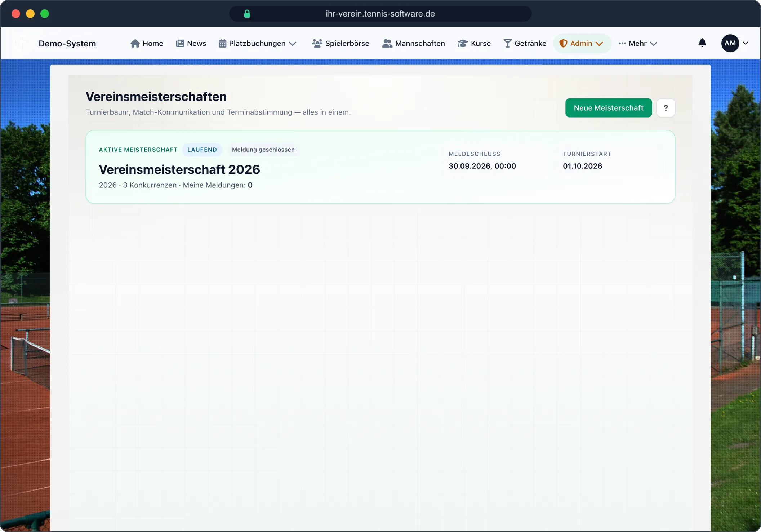Screen dimensions: 761x532
Task: Open notifications via the bell icon
Action: [x=702, y=43]
